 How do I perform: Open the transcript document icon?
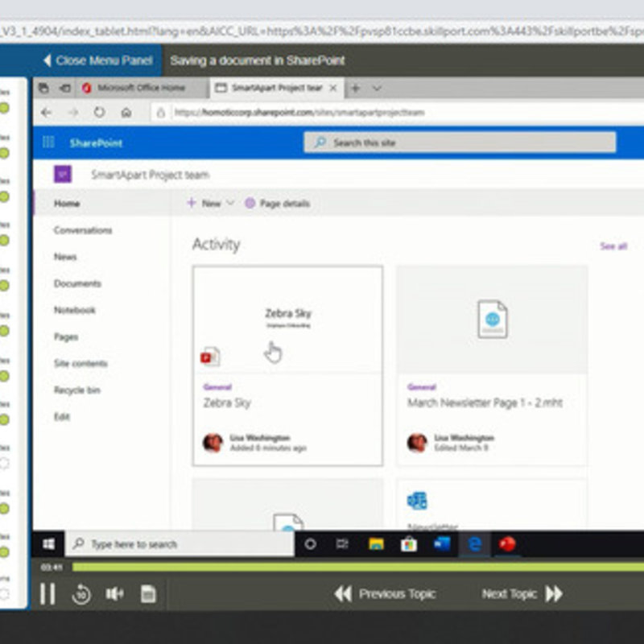pyautogui.click(x=148, y=594)
